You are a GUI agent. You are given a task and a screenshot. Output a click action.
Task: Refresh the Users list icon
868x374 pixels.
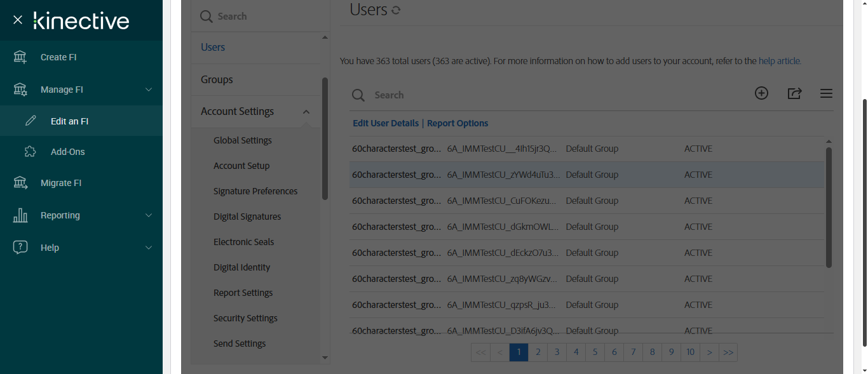click(x=396, y=10)
